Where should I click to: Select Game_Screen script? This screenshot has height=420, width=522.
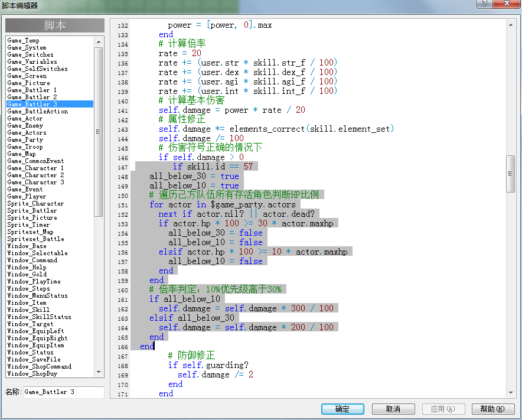tap(50, 76)
